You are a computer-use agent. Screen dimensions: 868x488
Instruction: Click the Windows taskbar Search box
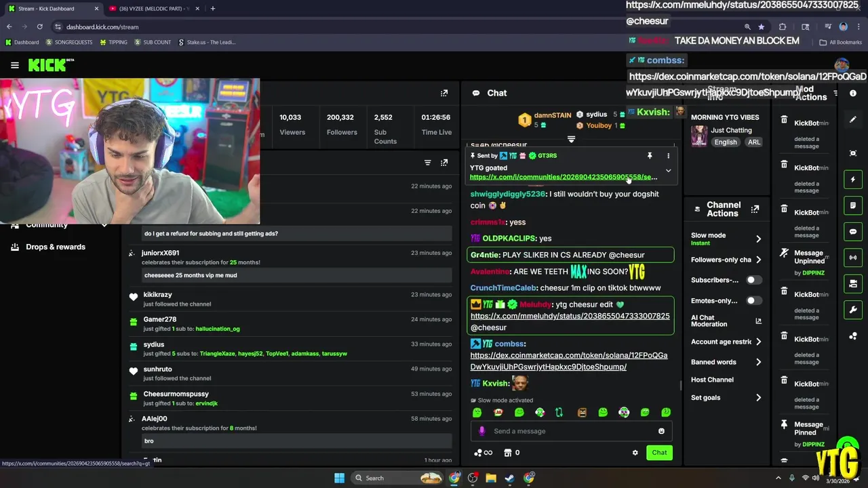(399, 478)
